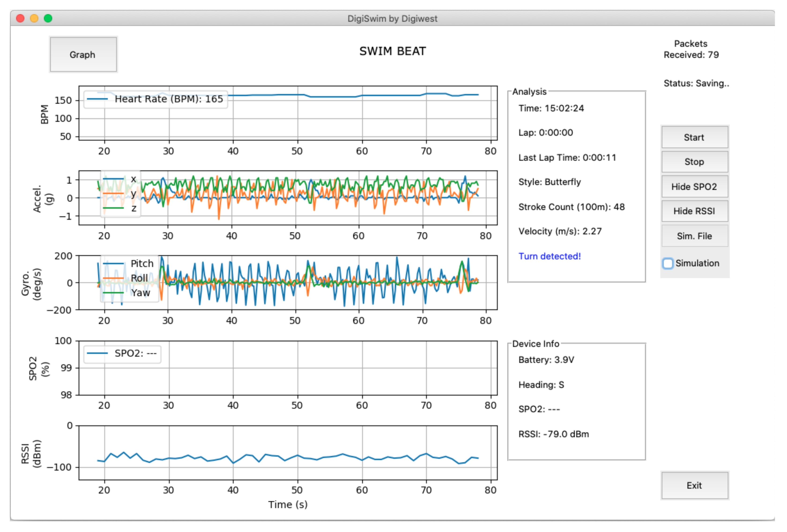The height and width of the screenshot is (532, 787).
Task: Hide the SPO2 plot
Action: tap(694, 187)
